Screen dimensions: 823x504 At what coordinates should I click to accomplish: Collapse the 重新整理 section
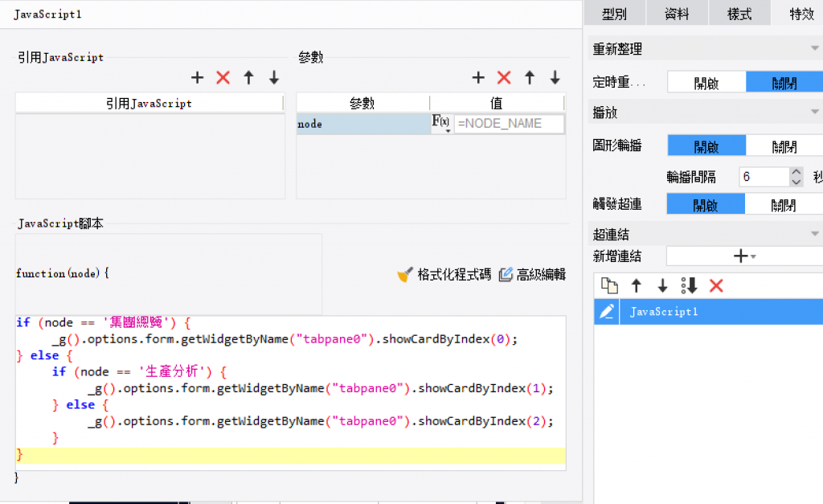pyautogui.click(x=815, y=49)
